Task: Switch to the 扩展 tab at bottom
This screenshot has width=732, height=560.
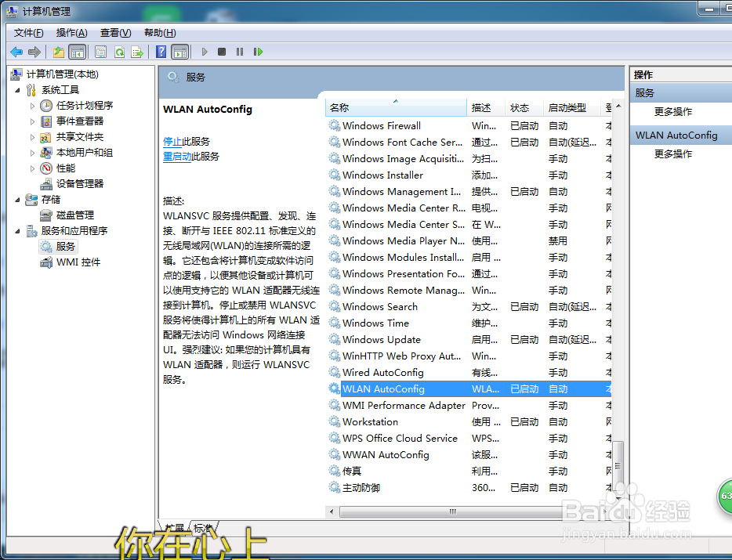Action: 174,528
